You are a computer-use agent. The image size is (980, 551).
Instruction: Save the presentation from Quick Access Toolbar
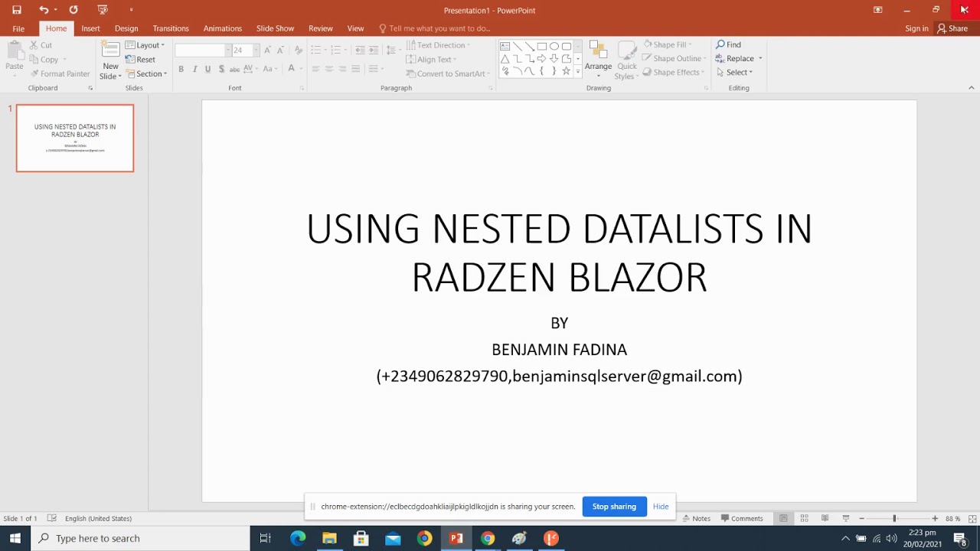coord(16,10)
